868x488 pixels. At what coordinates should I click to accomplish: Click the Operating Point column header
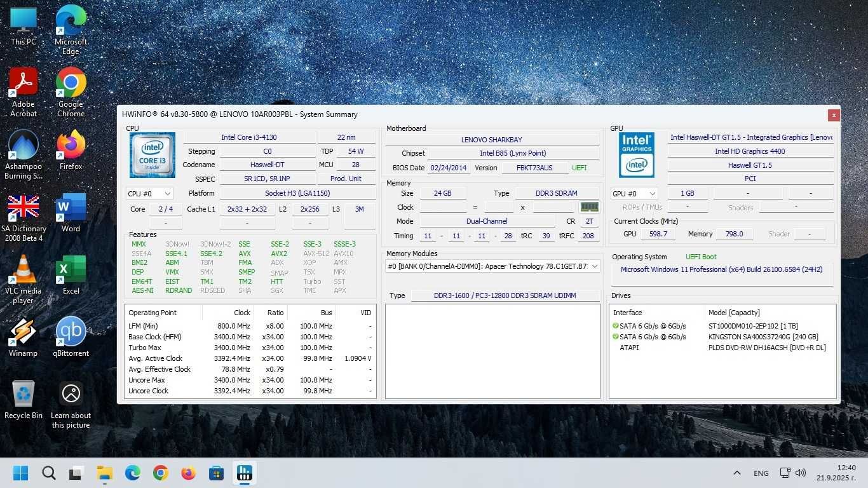click(x=163, y=313)
